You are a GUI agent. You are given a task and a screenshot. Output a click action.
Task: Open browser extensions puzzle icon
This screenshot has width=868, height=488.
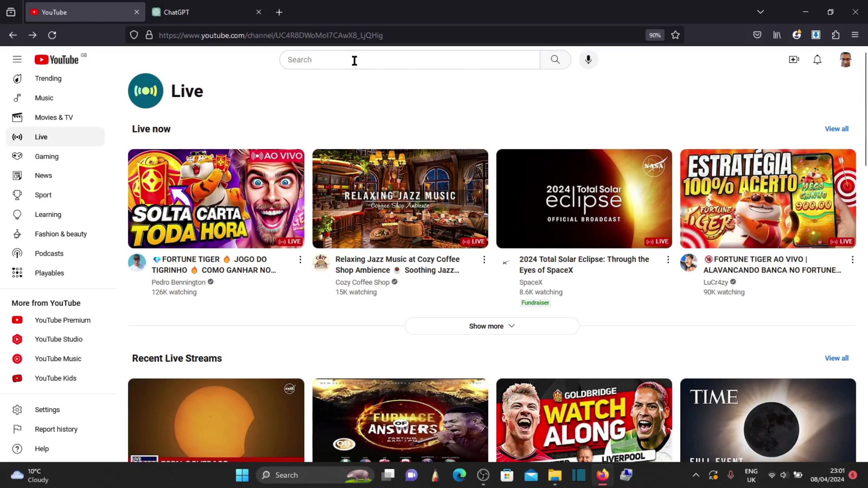coord(835,35)
